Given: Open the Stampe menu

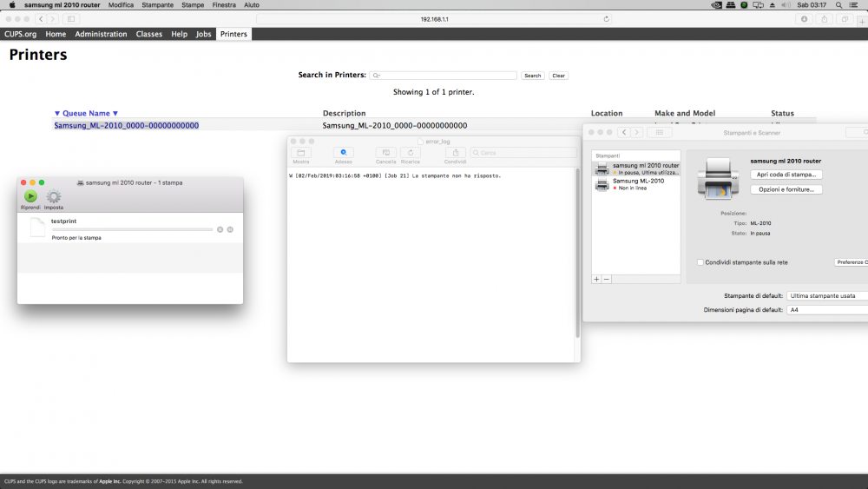Looking at the screenshot, I should (193, 5).
